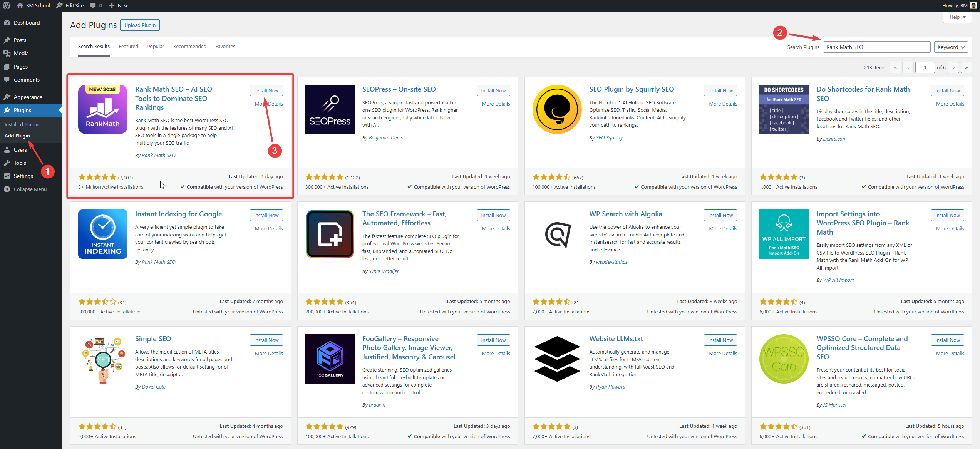Click the Squirrly SEO plugin logo

click(x=557, y=109)
